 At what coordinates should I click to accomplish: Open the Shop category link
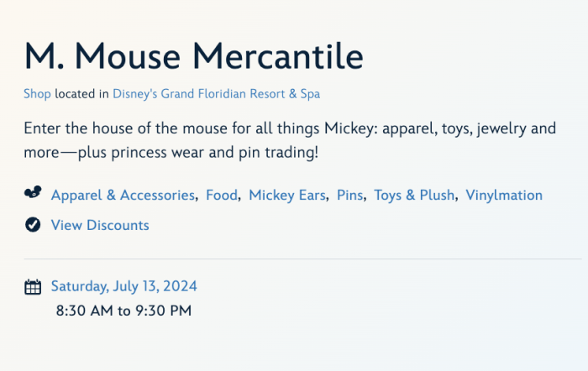(37, 94)
